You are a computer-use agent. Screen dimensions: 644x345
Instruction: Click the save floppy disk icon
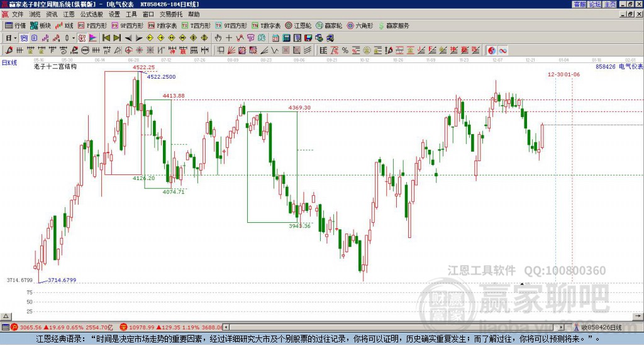pos(308,38)
